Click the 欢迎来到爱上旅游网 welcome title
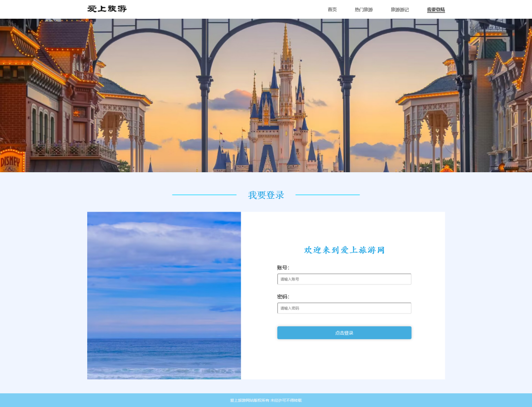This screenshot has width=532, height=407. (344, 250)
